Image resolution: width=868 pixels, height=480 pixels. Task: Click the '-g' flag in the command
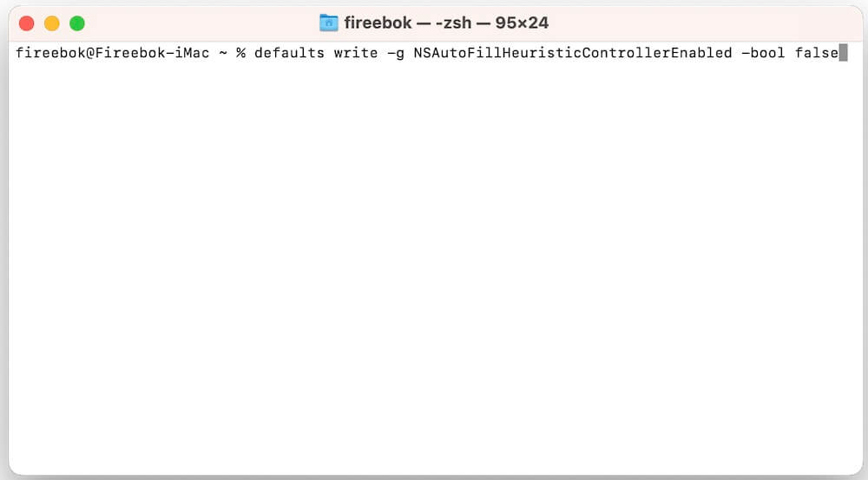[x=396, y=53]
